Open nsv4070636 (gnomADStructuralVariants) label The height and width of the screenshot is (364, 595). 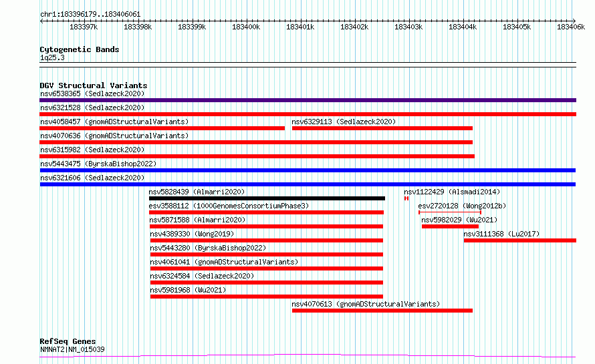click(x=114, y=136)
